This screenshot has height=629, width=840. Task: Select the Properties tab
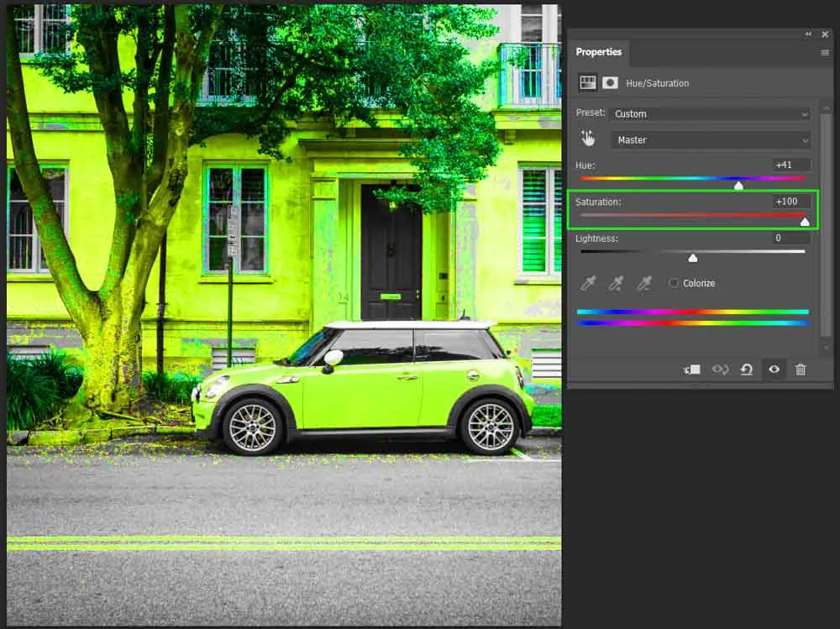[x=598, y=52]
